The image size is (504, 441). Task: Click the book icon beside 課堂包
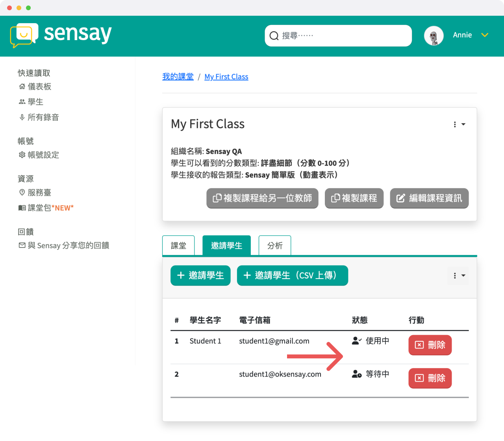coord(22,208)
